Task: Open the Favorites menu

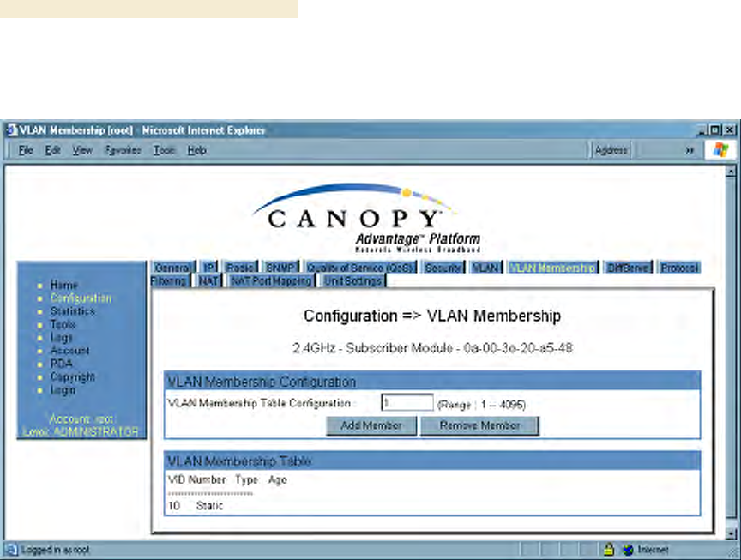Action: point(123,150)
